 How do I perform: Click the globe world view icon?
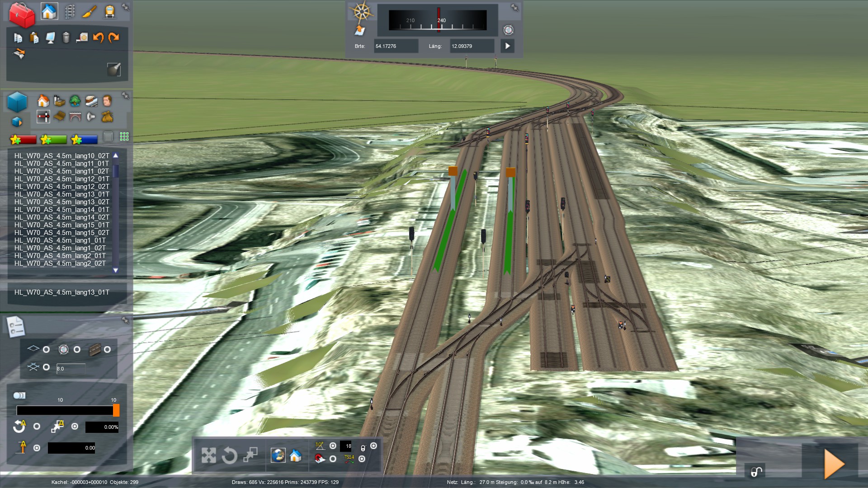[278, 455]
